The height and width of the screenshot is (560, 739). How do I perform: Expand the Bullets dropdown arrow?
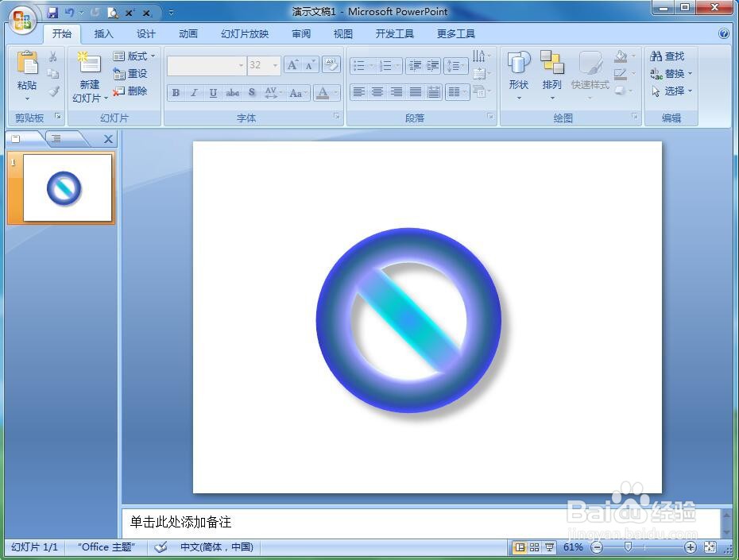pyautogui.click(x=371, y=65)
